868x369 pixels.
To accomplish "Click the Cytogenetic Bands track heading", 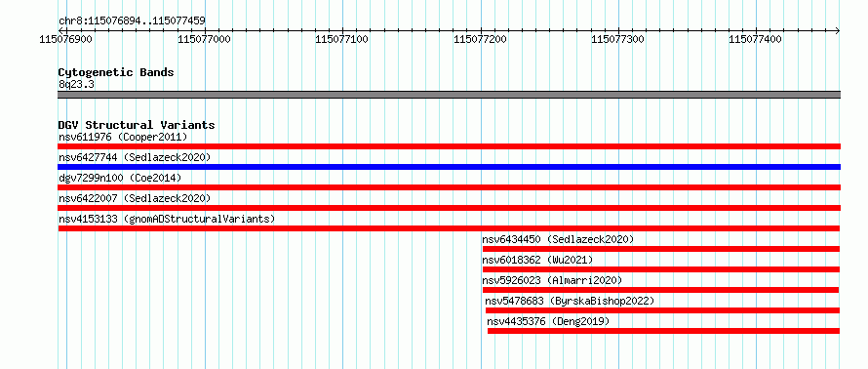I will (116, 72).
